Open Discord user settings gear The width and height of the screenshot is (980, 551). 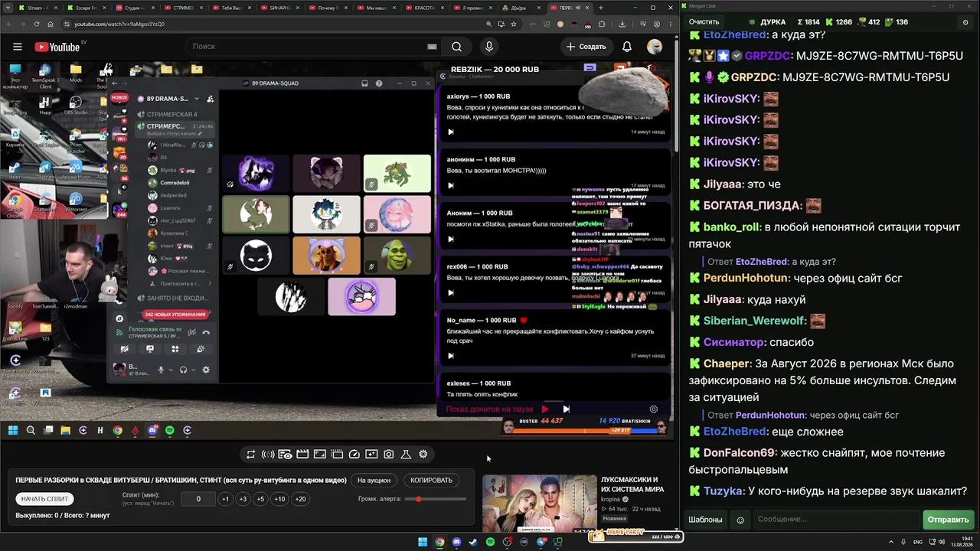point(205,370)
